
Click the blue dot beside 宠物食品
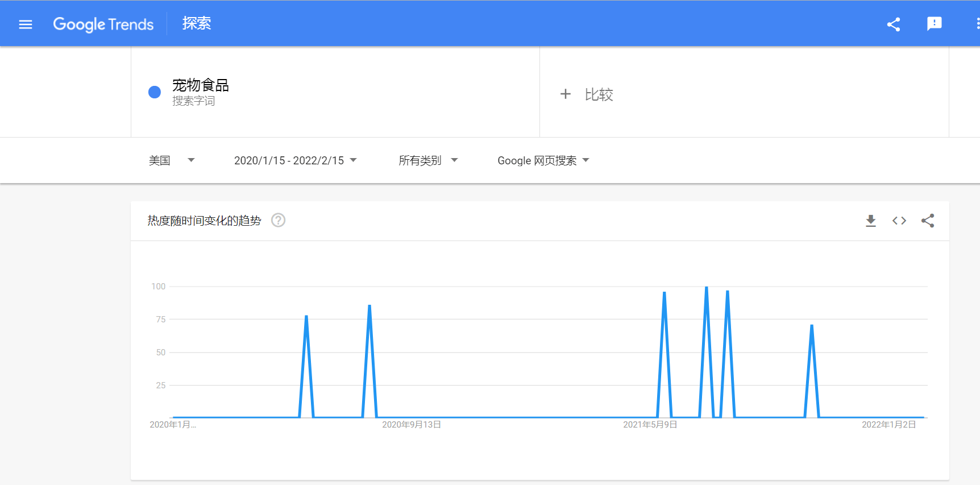[x=155, y=92]
